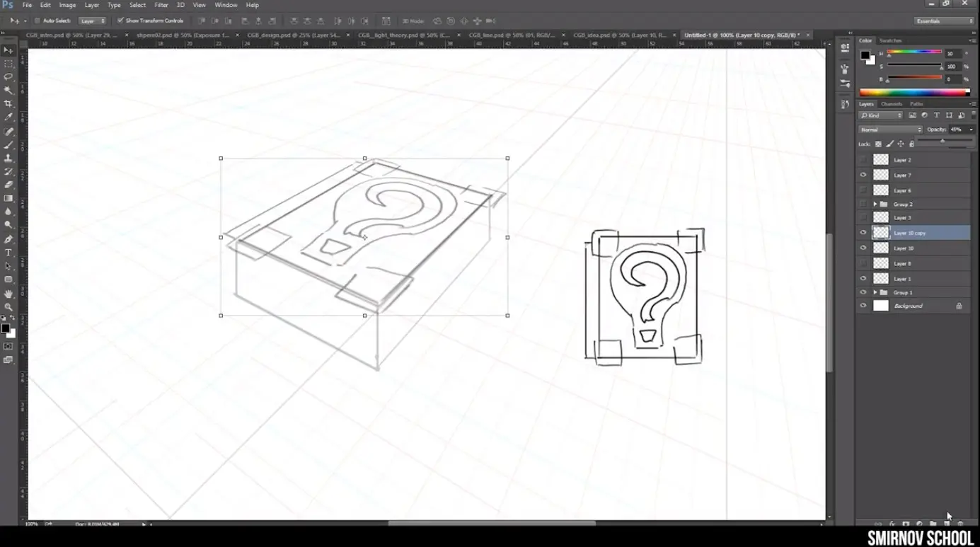The height and width of the screenshot is (547, 980).
Task: Click the layer Opacity value field
Action: click(957, 129)
